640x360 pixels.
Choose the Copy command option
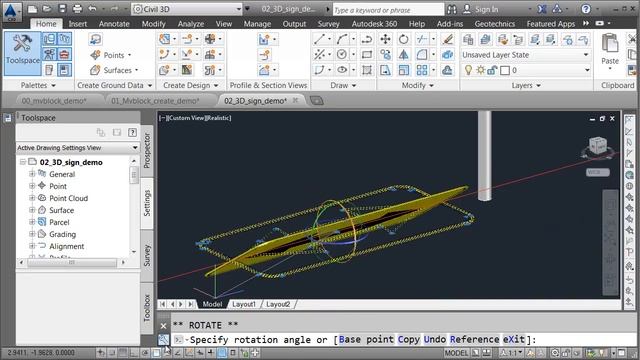pos(409,340)
